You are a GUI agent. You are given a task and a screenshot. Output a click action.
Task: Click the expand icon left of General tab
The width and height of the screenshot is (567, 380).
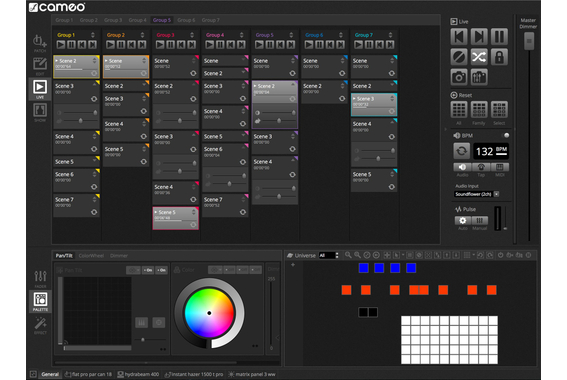(33, 374)
